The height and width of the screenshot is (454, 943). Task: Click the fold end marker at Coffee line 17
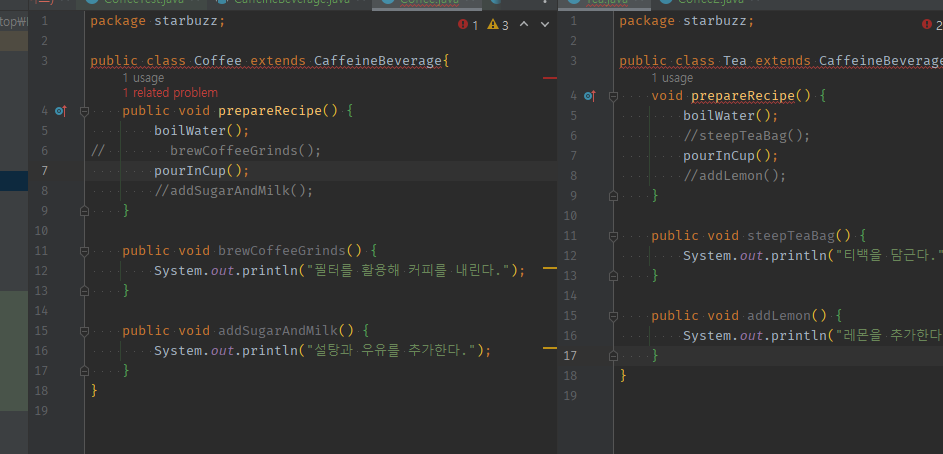coord(84,371)
